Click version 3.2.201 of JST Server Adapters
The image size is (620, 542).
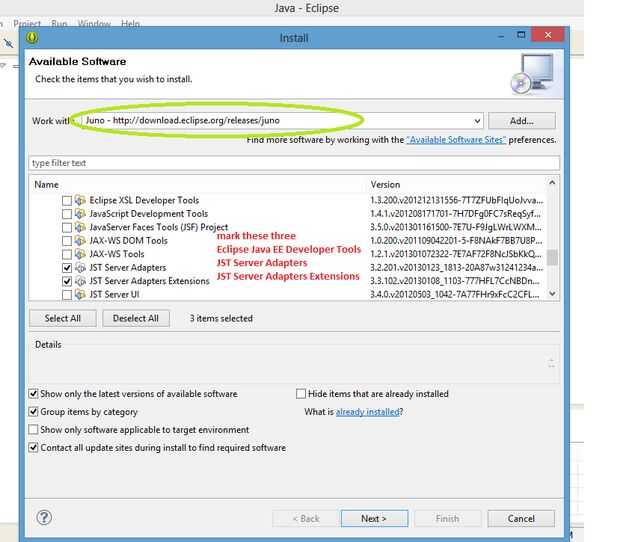click(x=456, y=268)
